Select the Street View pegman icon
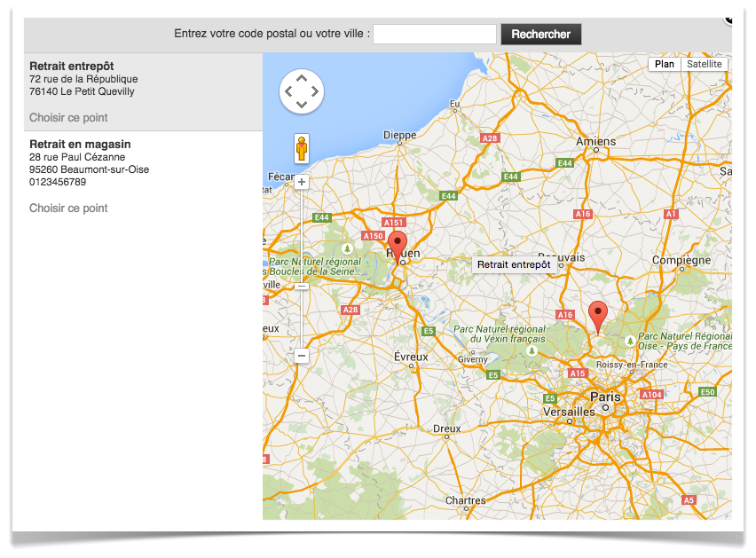The image size is (756, 558). [x=302, y=148]
